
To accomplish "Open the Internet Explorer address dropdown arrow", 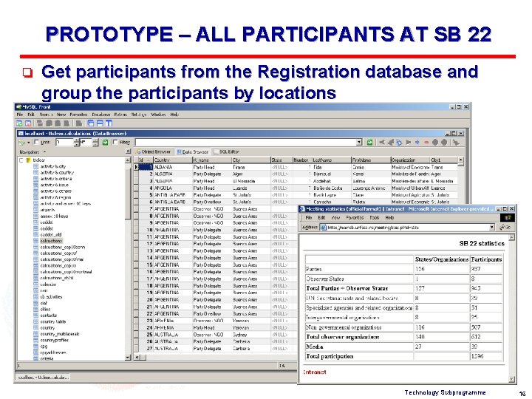I will tap(491, 228).
